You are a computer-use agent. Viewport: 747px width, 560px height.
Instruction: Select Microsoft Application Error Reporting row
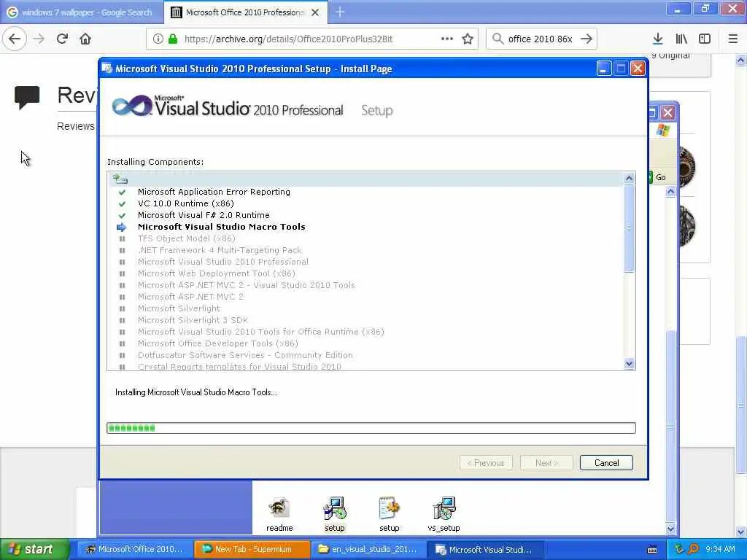[x=214, y=192]
